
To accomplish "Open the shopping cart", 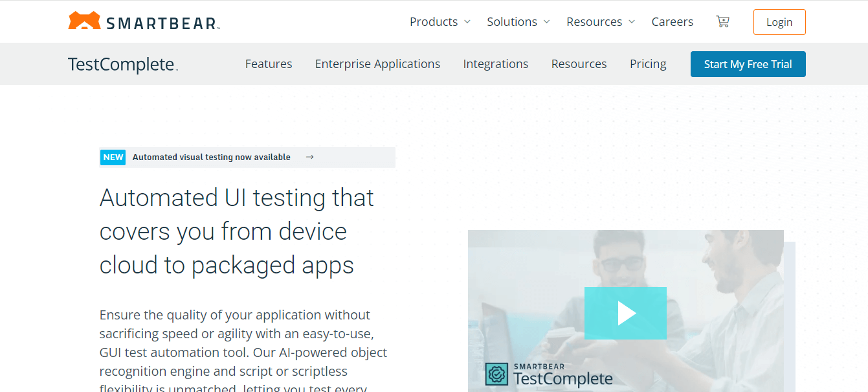I will [723, 21].
